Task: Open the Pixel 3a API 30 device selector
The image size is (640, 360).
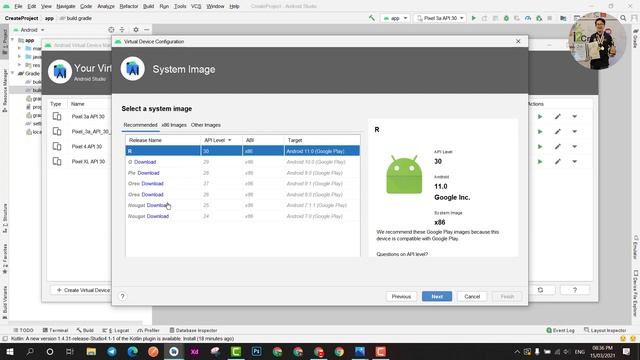Action: [440, 18]
